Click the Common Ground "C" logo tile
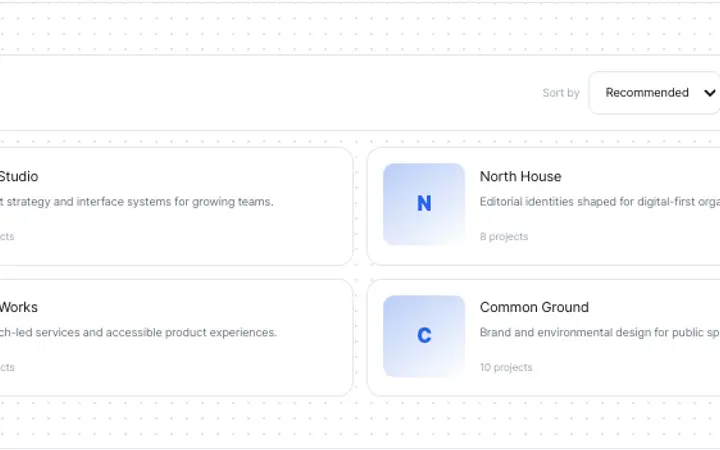The width and height of the screenshot is (720, 450). 424,336
